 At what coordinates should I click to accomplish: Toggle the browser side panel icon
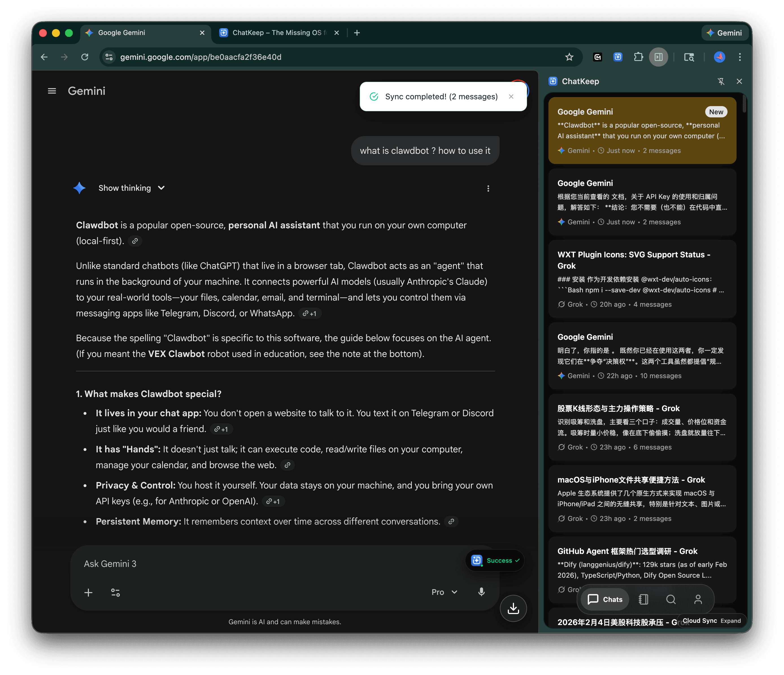659,57
